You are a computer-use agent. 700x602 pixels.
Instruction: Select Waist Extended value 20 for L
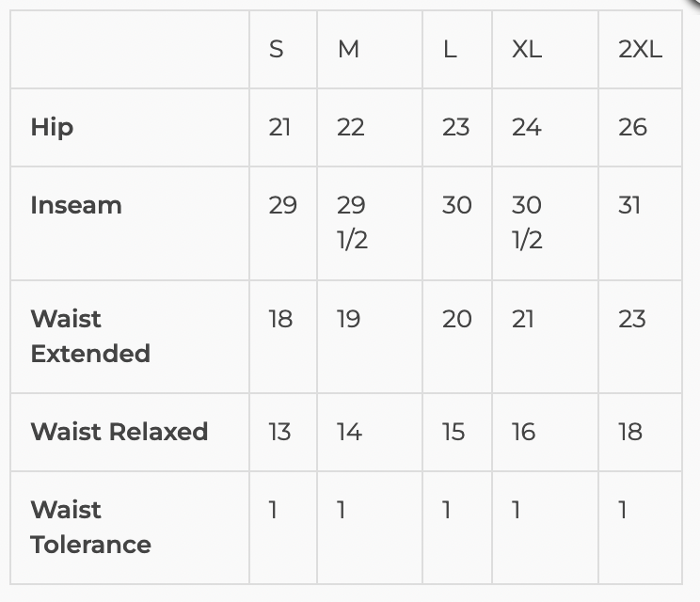point(456,319)
